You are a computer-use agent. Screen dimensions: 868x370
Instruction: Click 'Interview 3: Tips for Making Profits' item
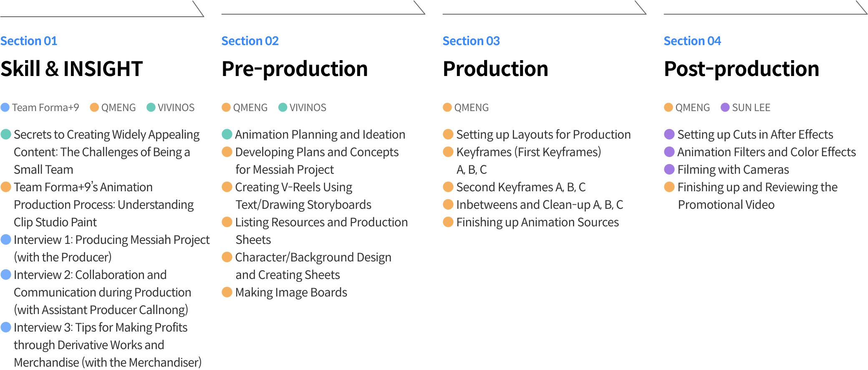[101, 327]
